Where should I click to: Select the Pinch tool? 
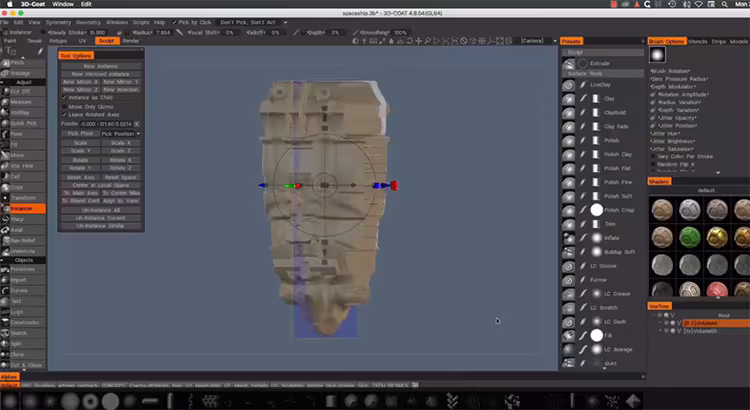click(23, 63)
